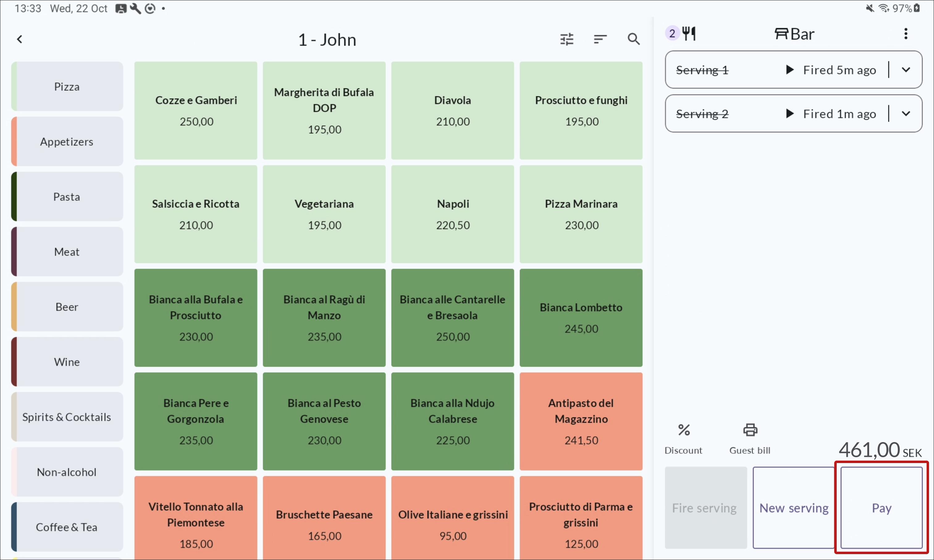Image resolution: width=934 pixels, height=560 pixels.
Task: Click the sort lines icon
Action: tap(600, 39)
